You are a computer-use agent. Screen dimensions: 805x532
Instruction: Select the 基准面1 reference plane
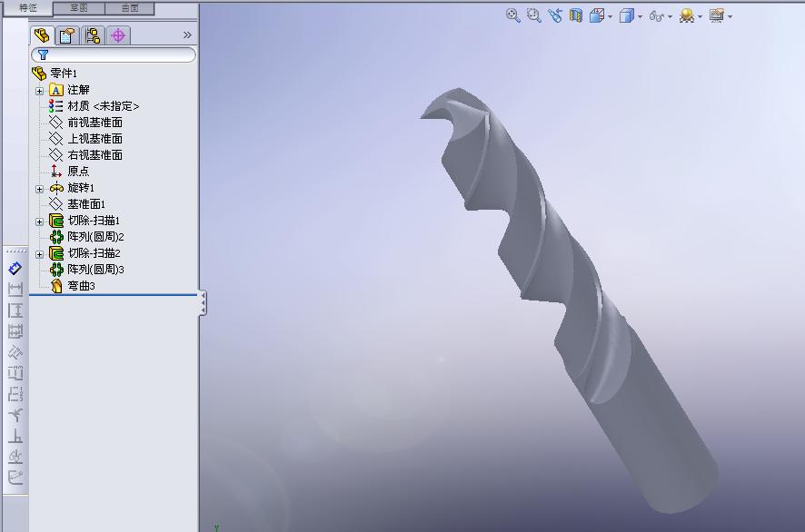77,204
